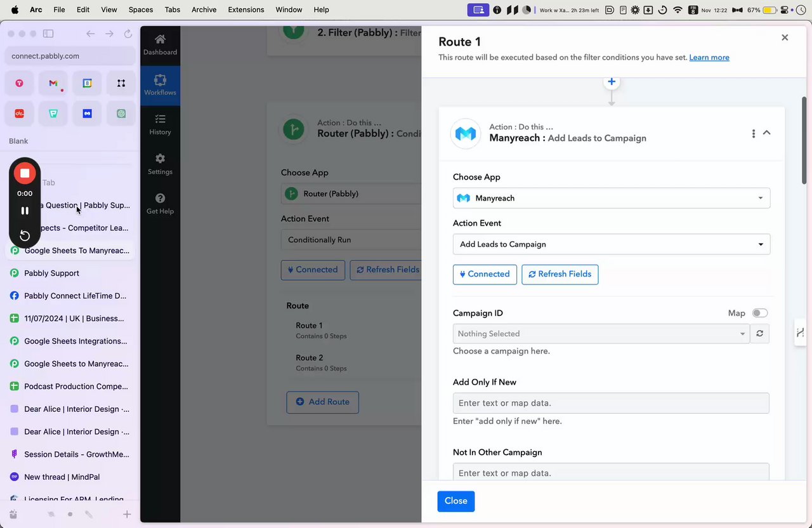Screen dimensions: 812x528
Task: Open the pinned black nodes-graph favorite
Action: (x=121, y=83)
